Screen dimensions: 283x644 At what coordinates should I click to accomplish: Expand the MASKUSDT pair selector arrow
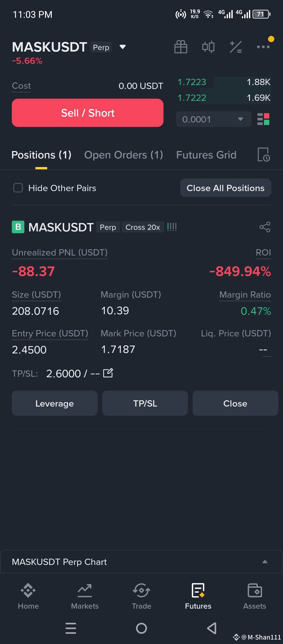point(122,47)
